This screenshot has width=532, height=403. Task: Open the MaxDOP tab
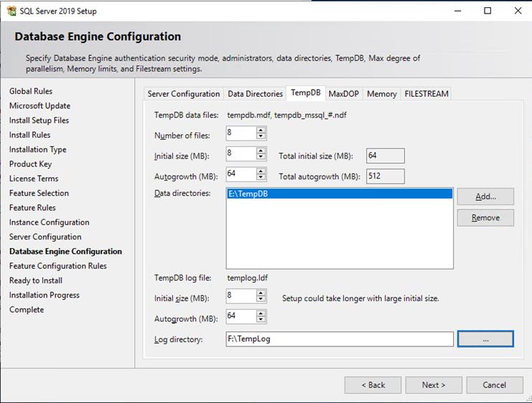[x=344, y=94]
